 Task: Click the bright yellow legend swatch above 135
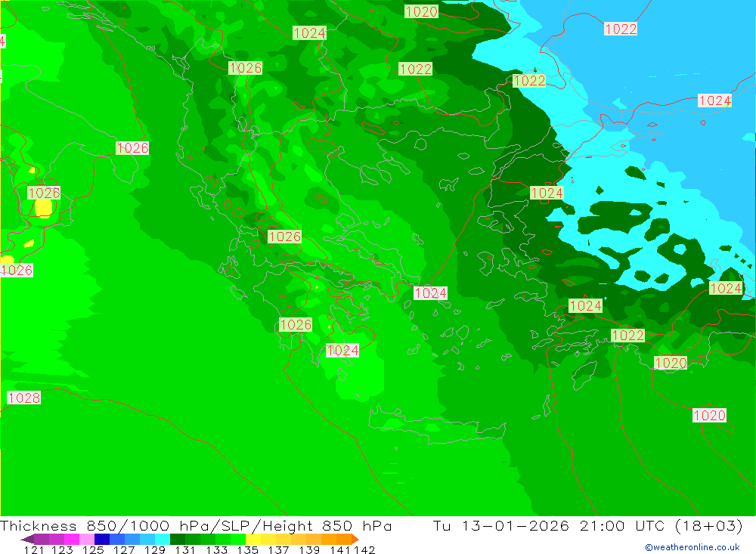coord(253,539)
